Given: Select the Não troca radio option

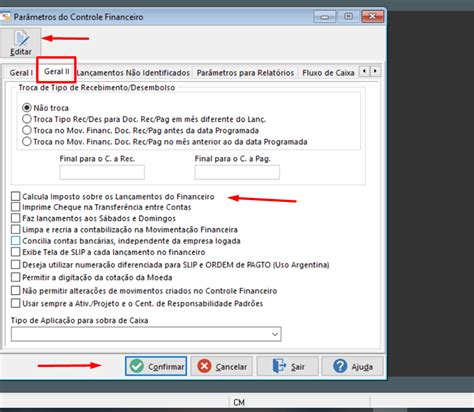Looking at the screenshot, I should 27,108.
